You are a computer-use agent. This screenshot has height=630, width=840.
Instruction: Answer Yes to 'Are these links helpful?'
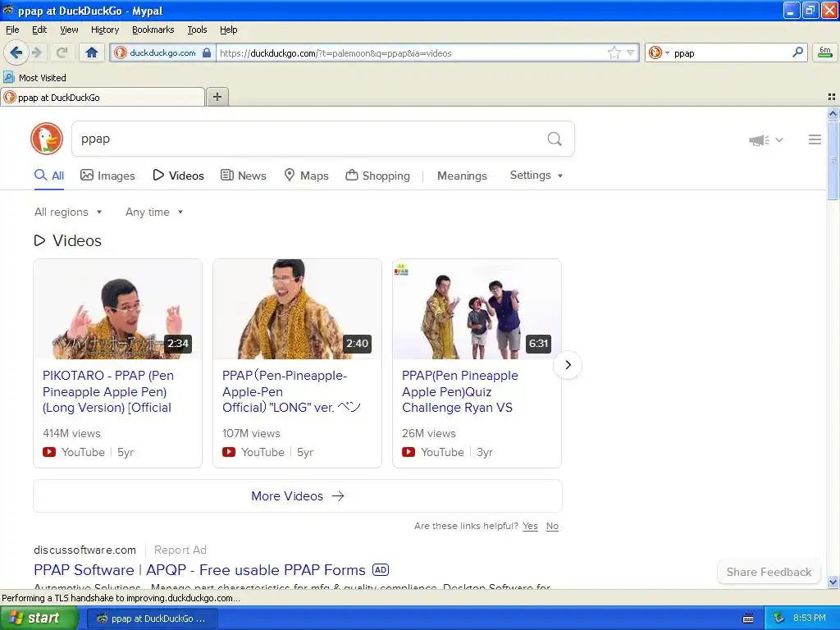coord(530,526)
